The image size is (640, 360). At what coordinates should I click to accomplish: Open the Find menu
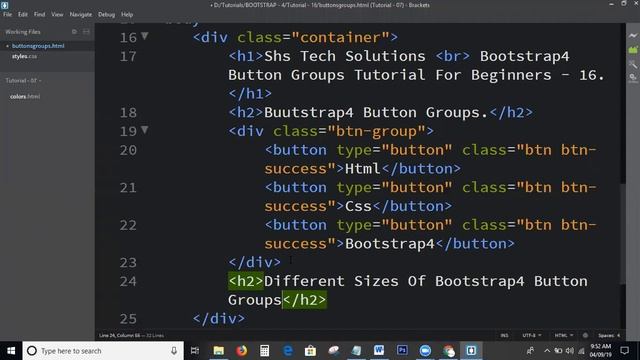click(39, 14)
